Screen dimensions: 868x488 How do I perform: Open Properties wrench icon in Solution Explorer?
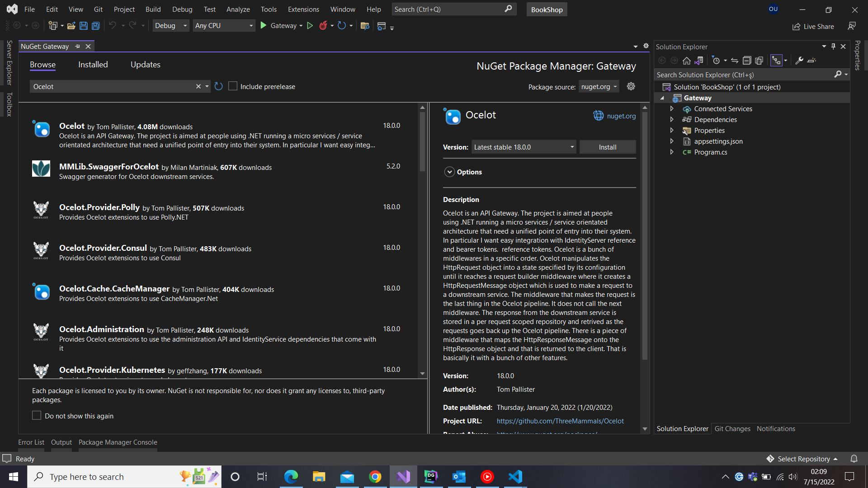pos(799,61)
